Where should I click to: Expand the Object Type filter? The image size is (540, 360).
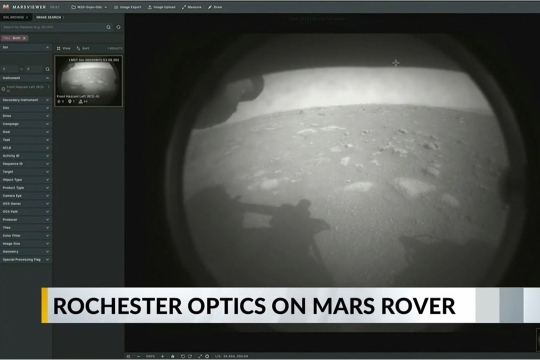[26, 180]
